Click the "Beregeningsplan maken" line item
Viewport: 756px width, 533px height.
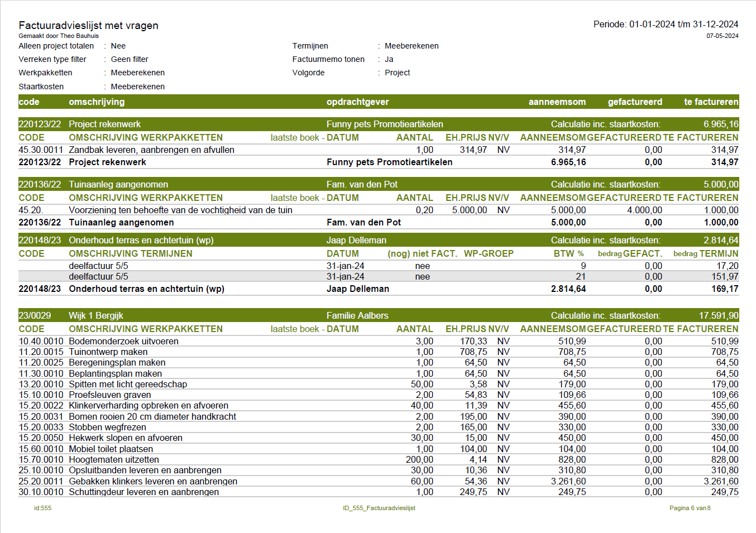coord(117,363)
